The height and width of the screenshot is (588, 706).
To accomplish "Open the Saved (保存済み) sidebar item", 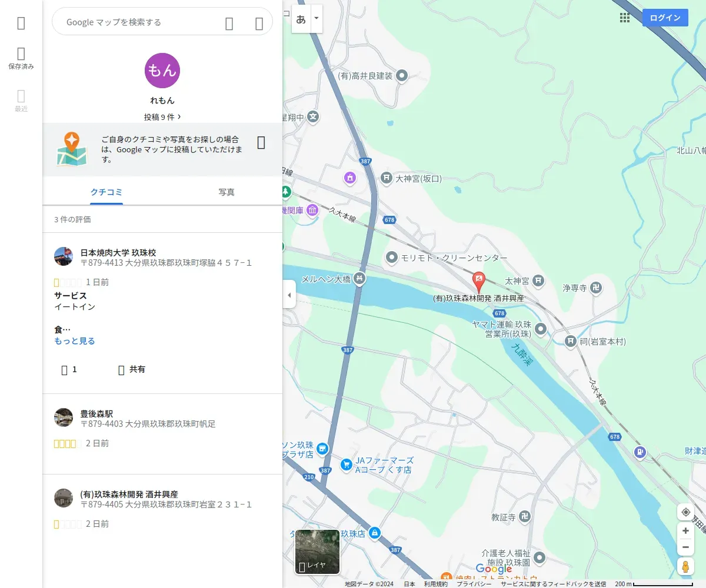I will [x=21, y=59].
